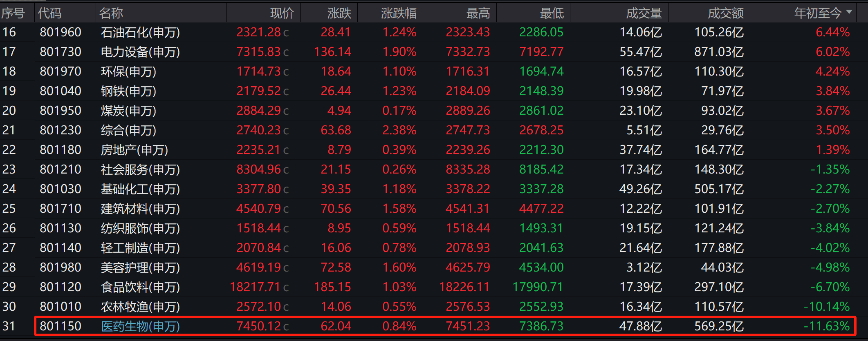Sort by 涨跌幅 column header
The width and height of the screenshot is (868, 341).
[x=399, y=13]
